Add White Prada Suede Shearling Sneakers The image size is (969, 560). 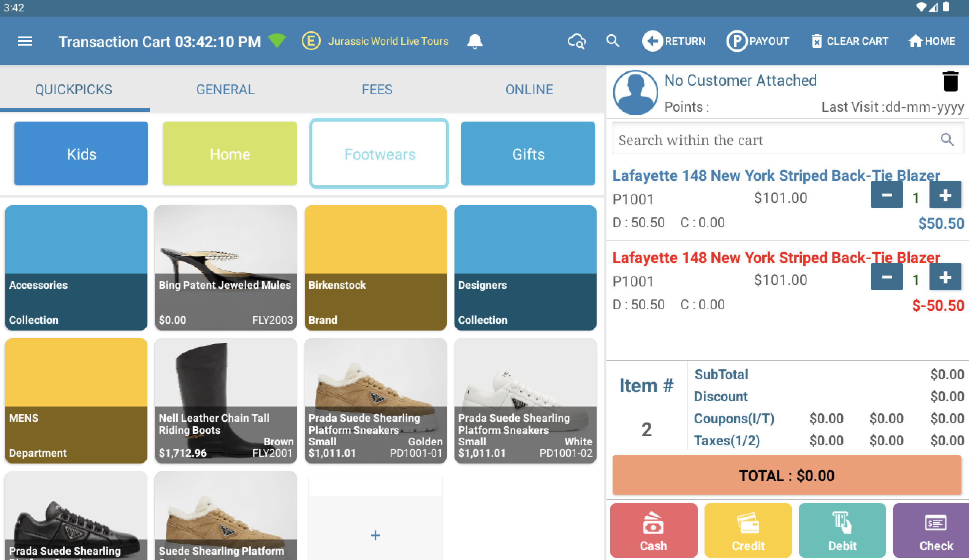pos(525,401)
